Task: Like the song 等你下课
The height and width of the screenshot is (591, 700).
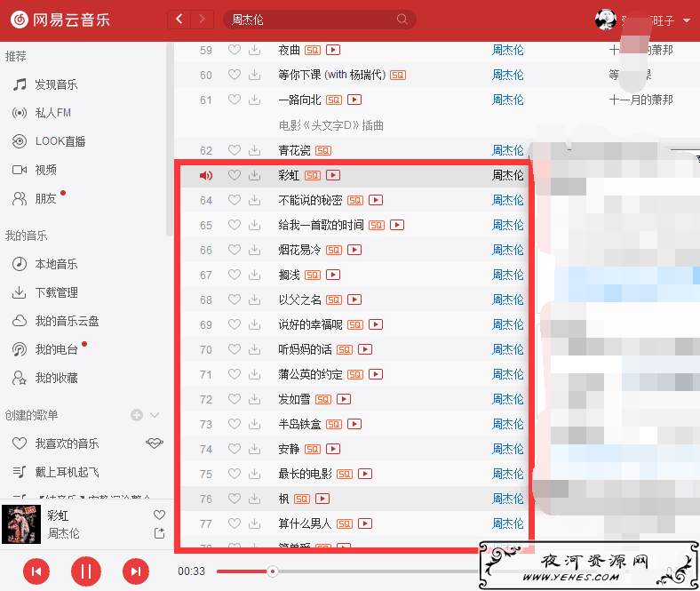Action: [x=235, y=75]
